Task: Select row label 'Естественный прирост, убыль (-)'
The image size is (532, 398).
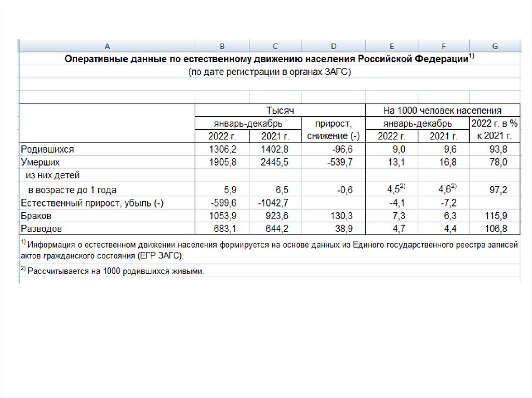Action: pos(92,203)
